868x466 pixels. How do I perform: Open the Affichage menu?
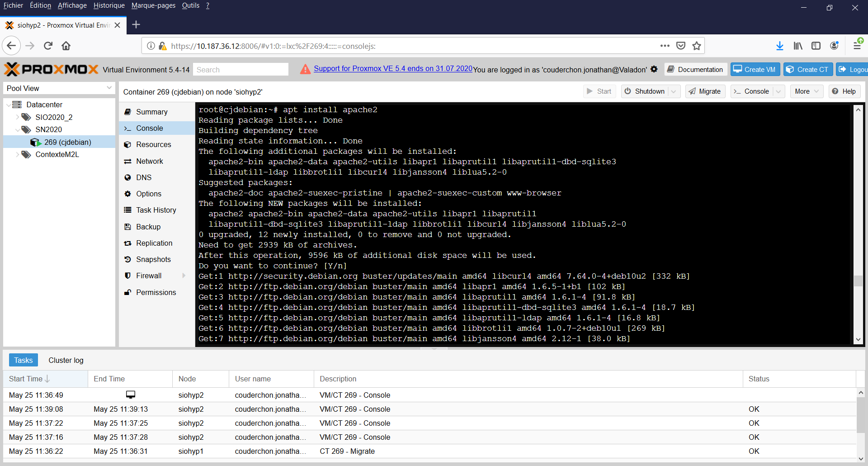pyautogui.click(x=72, y=5)
